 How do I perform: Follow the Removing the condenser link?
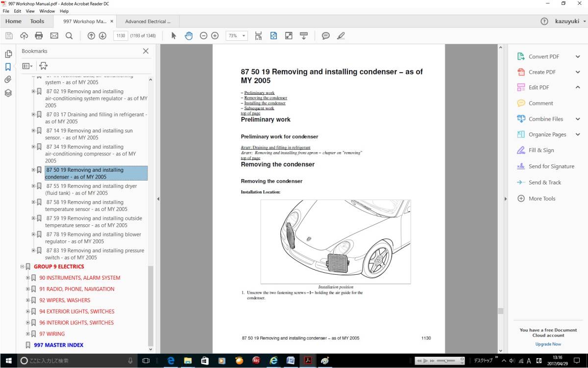pyautogui.click(x=266, y=98)
